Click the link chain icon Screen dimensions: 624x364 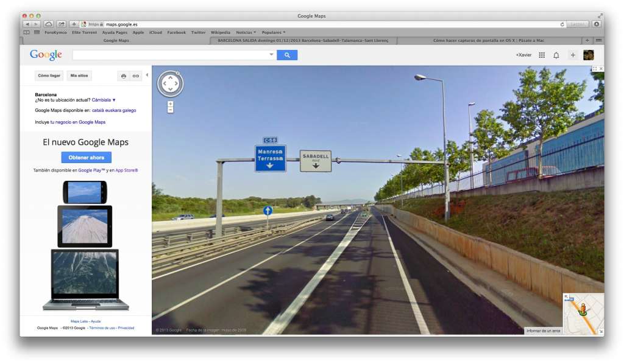coord(136,76)
